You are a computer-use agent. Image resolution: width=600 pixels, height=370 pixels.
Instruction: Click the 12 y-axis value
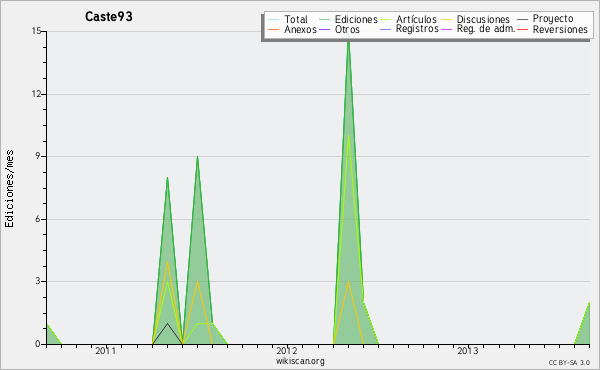(x=36, y=94)
